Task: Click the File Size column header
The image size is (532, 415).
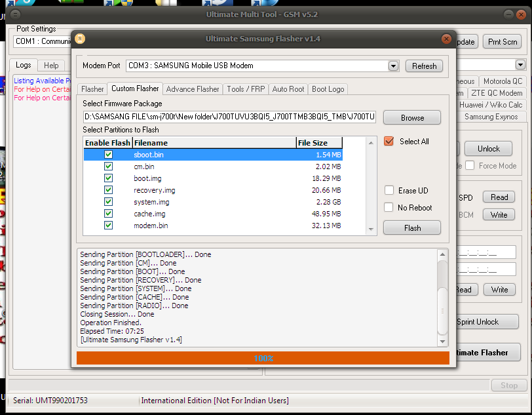Action: pyautogui.click(x=319, y=143)
